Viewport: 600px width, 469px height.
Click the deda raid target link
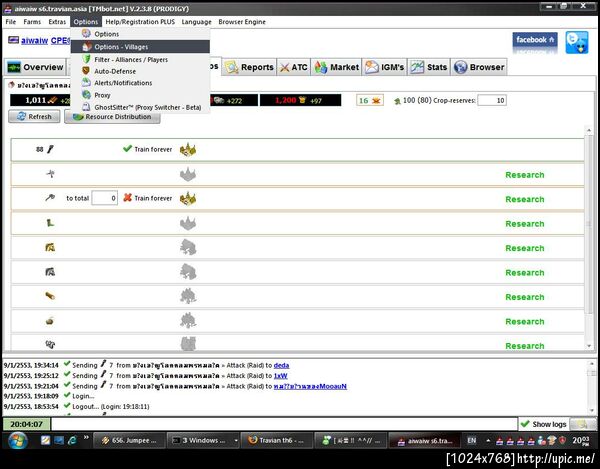pyautogui.click(x=282, y=365)
